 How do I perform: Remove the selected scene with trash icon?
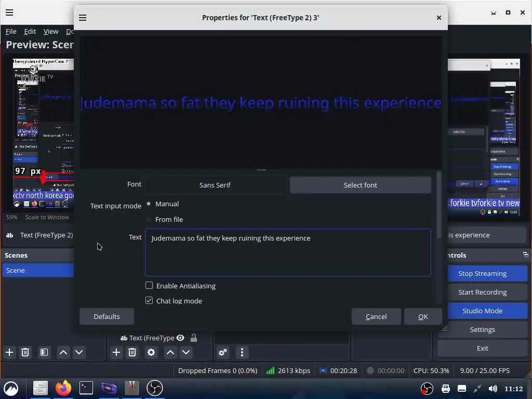click(25, 352)
